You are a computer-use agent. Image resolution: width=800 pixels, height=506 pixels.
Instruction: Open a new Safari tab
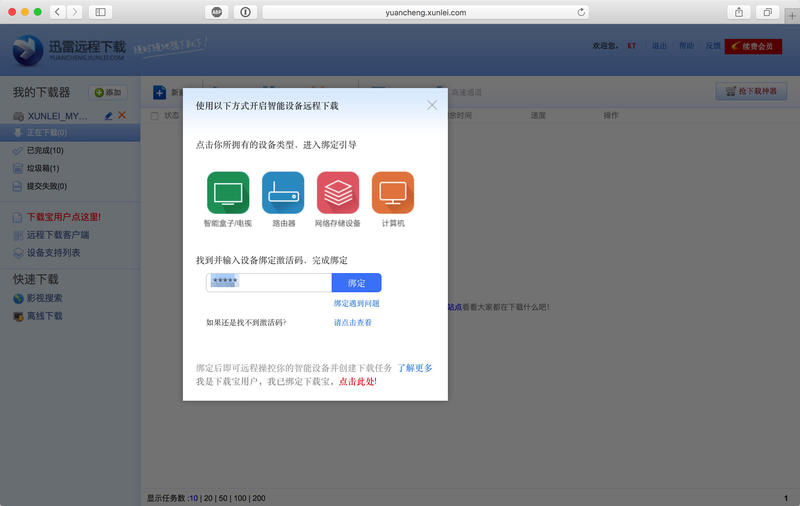coord(792,16)
